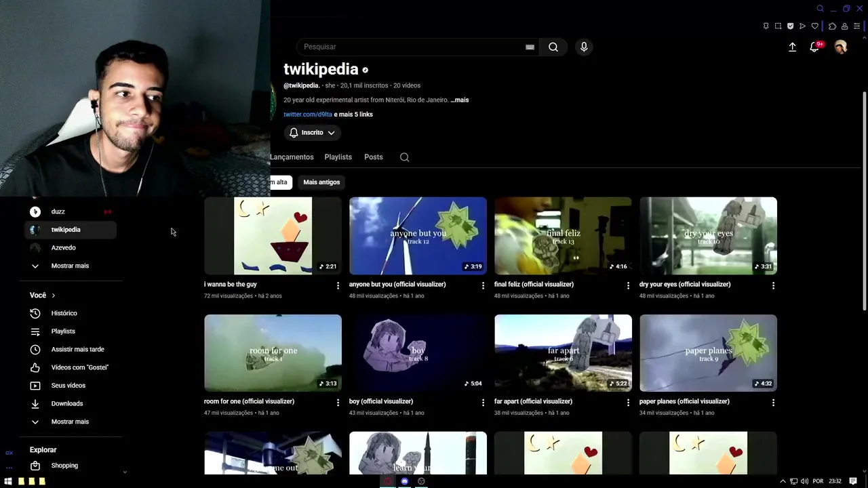Open the browser profile person icon

844,26
